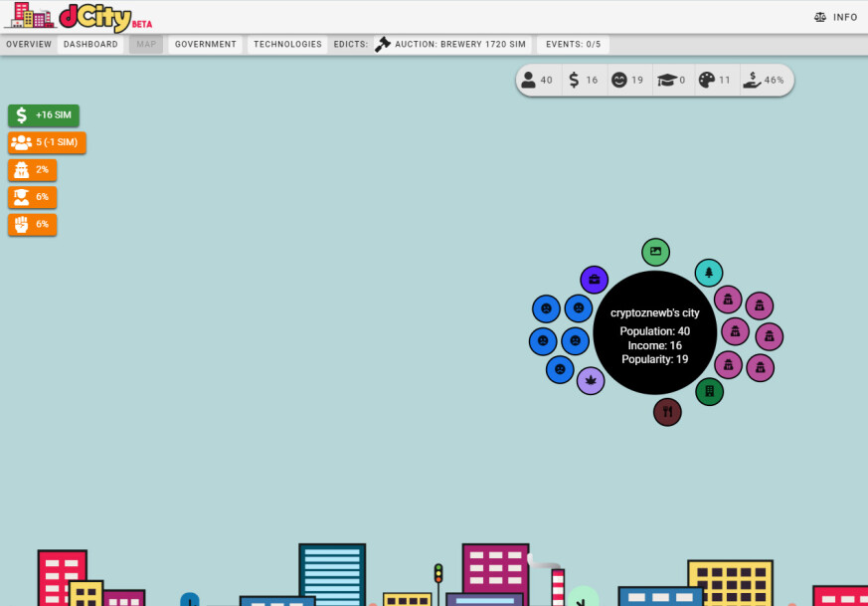
Task: Select the pink bubble nearest the green building bubble
Action: (728, 365)
